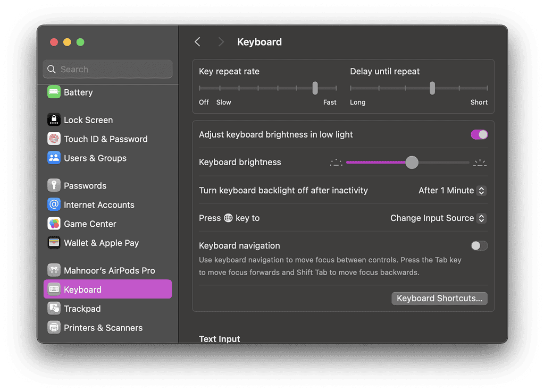Open Mahnoor's AirPods Pro settings
Image resolution: width=544 pixels, height=392 pixels.
tap(109, 270)
